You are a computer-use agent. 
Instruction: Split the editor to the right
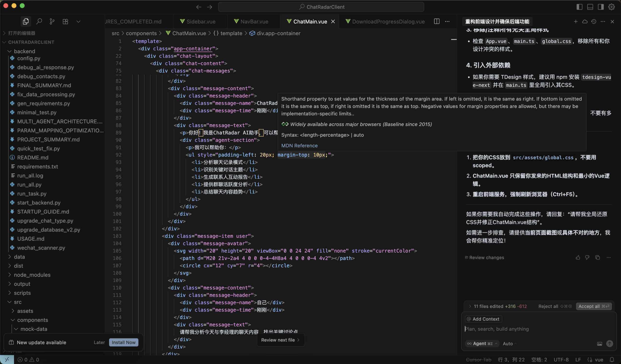436,21
